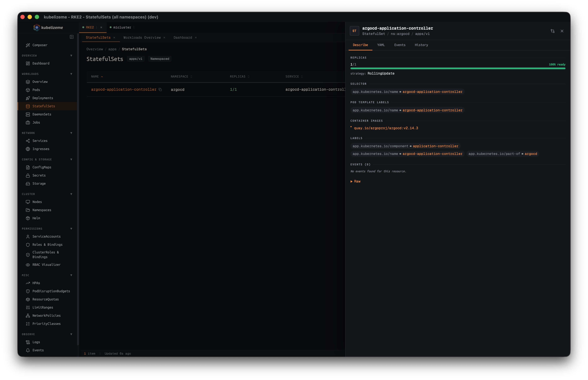The image size is (588, 380).
Task: Sort the table by NAMESPACE column
Action: click(181, 76)
